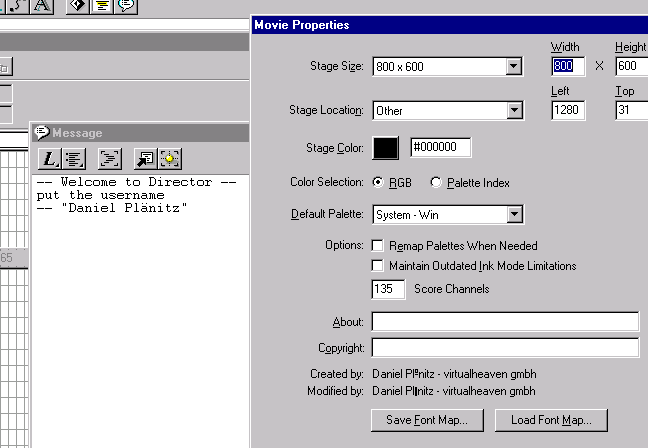This screenshot has width=648, height=448.
Task: Click the Load Font Map button
Action: pos(551,420)
